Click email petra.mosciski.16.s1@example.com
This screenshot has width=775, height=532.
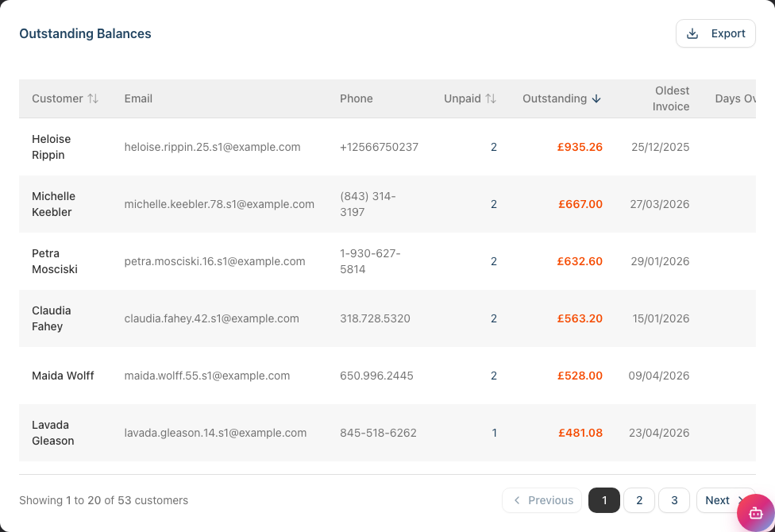[x=215, y=261]
